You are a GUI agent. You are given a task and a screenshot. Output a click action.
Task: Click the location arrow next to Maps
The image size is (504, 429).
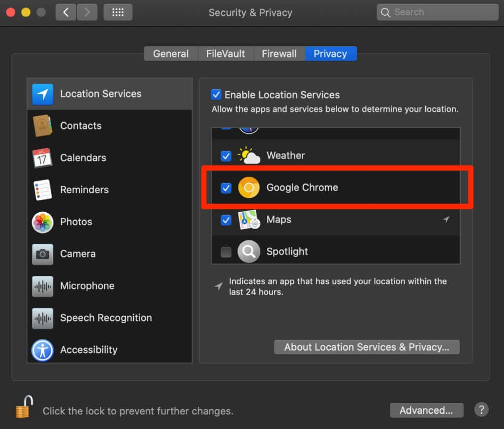(446, 219)
